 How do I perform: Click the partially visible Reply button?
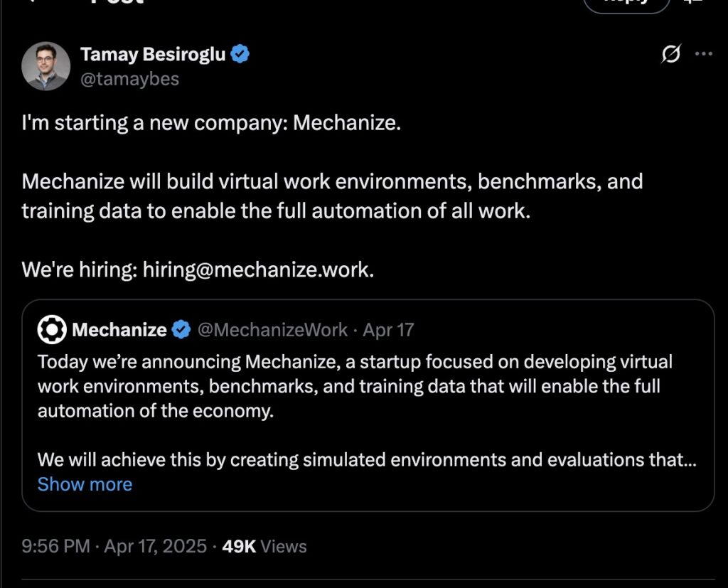pos(626,5)
